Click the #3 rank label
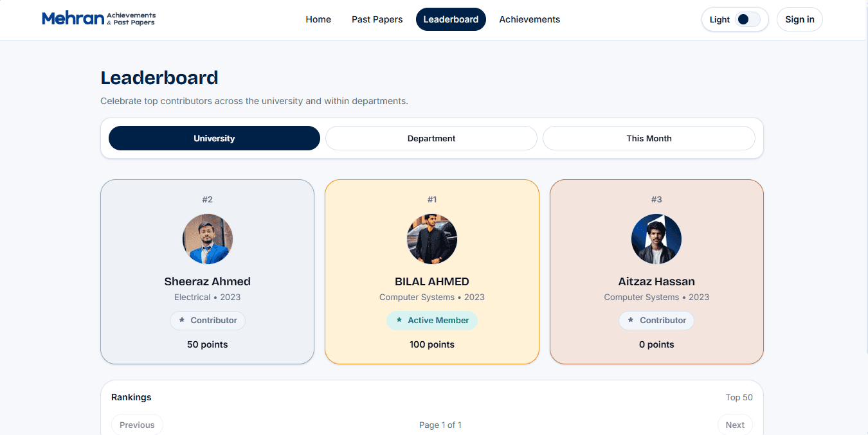This screenshot has width=868, height=435. click(x=656, y=199)
